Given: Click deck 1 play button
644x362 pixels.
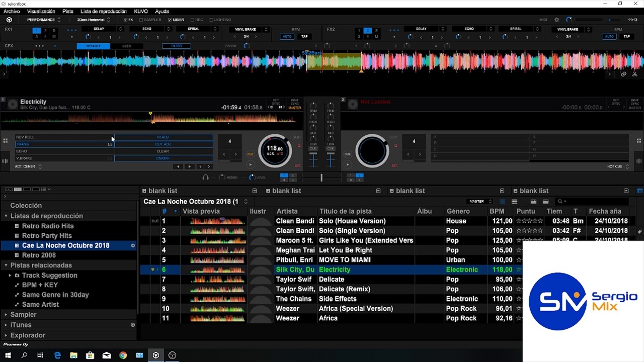Looking at the screenshot, I should (x=250, y=164).
